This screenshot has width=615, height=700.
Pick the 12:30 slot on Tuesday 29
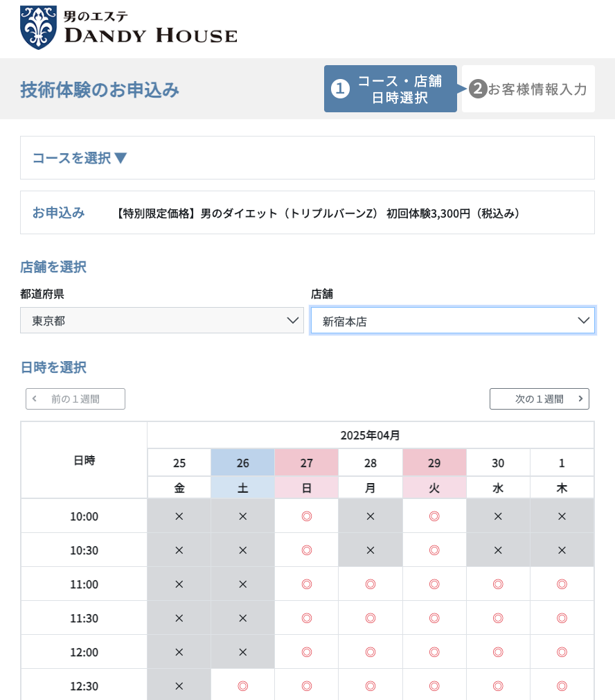(434, 686)
